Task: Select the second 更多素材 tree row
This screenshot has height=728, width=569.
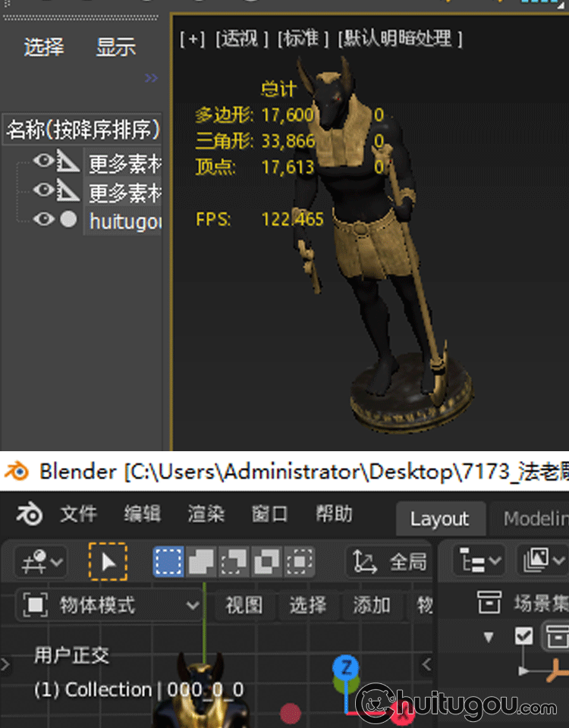Action: click(x=123, y=192)
